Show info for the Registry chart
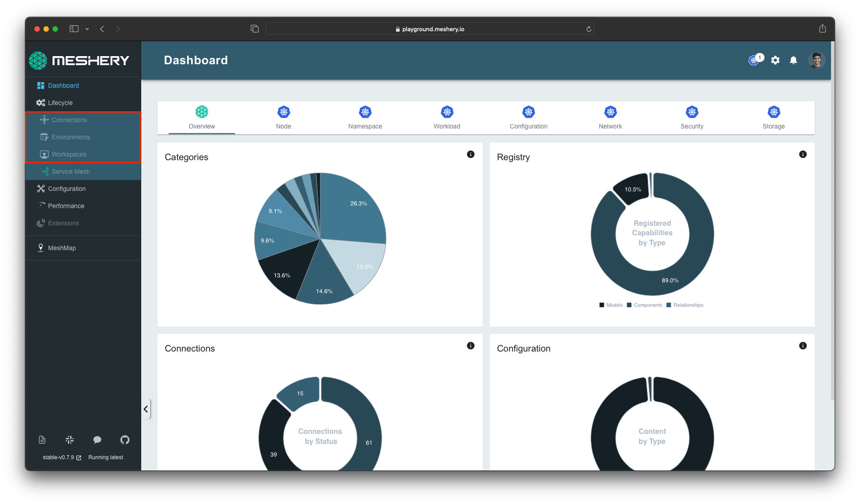The width and height of the screenshot is (860, 504). [803, 154]
